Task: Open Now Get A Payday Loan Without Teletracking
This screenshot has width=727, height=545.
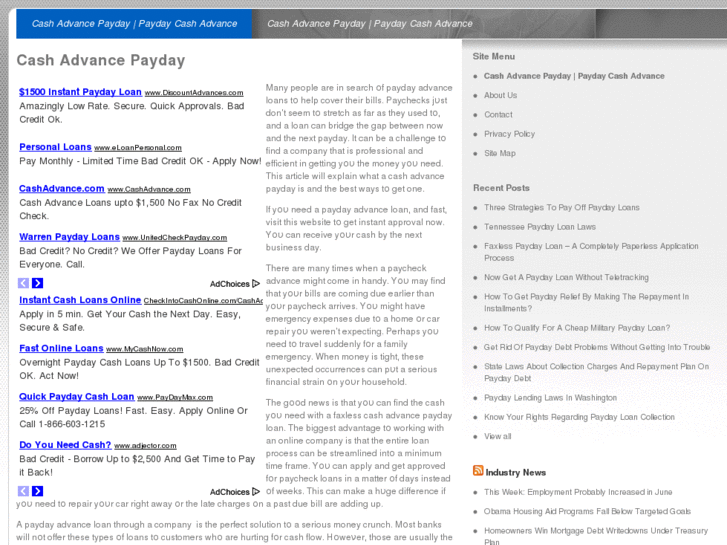Action: (566, 277)
